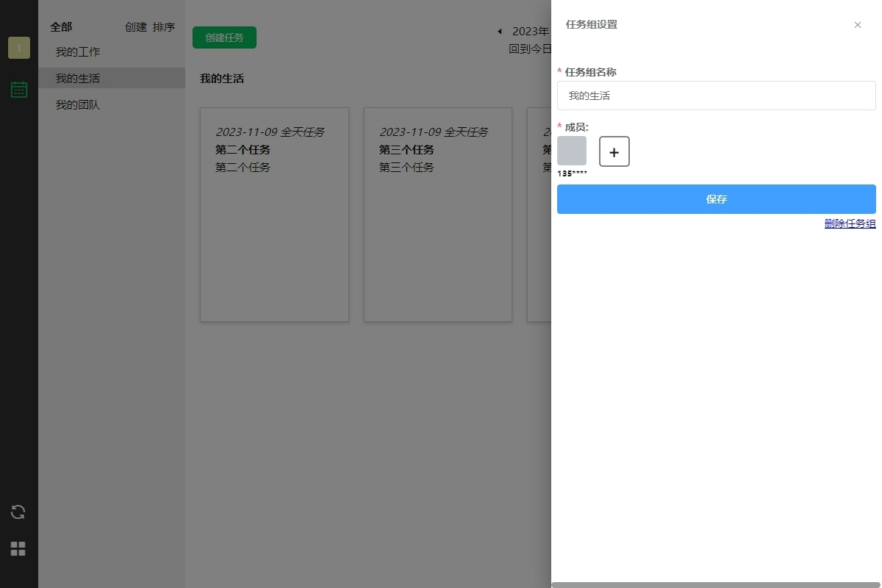882x588 pixels.
Task: Focus the 任务组名称 input field
Action: (716, 96)
